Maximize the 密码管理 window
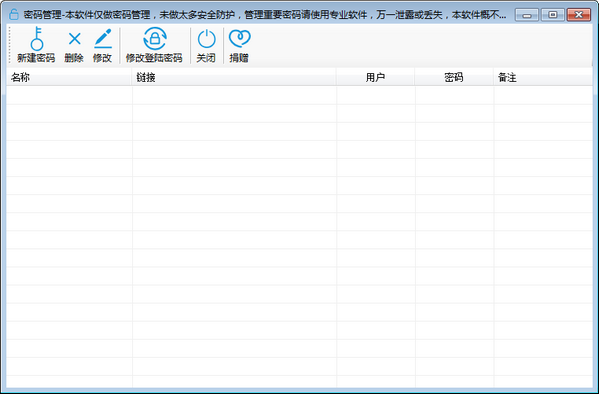599x394 pixels. point(552,15)
